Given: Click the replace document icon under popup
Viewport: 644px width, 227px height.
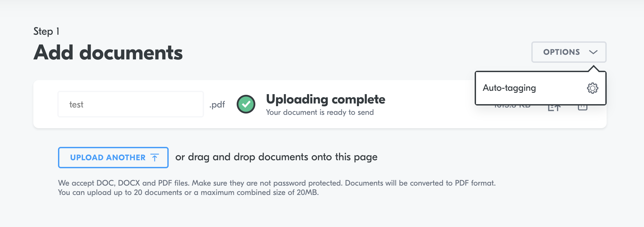Looking at the screenshot, I should [554, 108].
